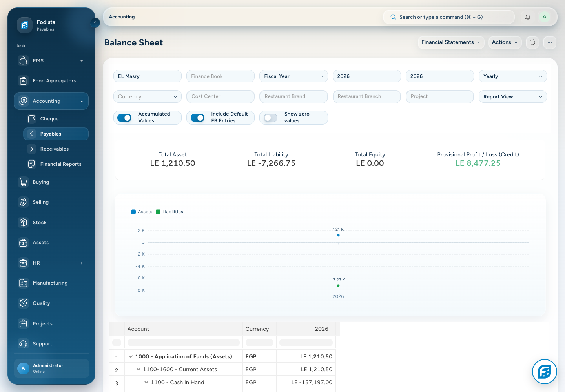
Task: Open Financial Statements button menu
Action: pos(451,42)
